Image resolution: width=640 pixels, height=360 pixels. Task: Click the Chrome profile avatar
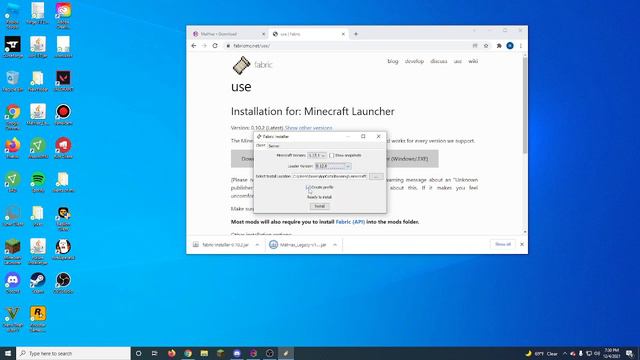510,46
